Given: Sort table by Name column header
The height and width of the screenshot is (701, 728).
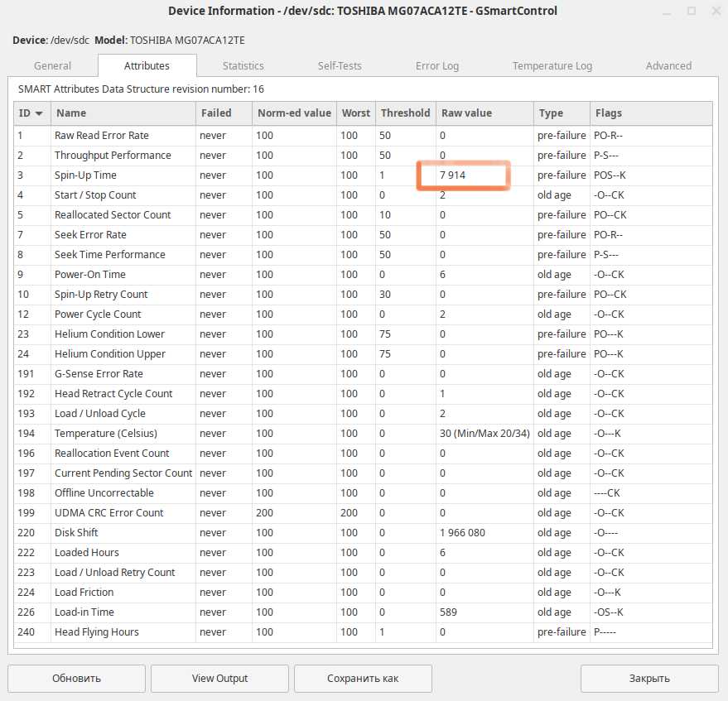Looking at the screenshot, I should point(123,113).
